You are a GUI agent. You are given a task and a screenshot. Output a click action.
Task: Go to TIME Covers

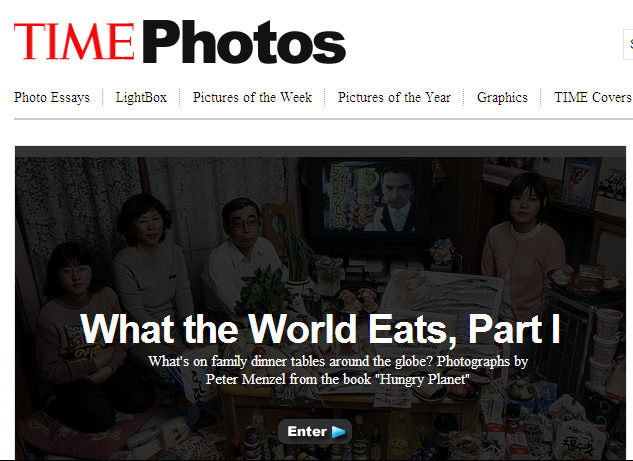[x=593, y=97]
